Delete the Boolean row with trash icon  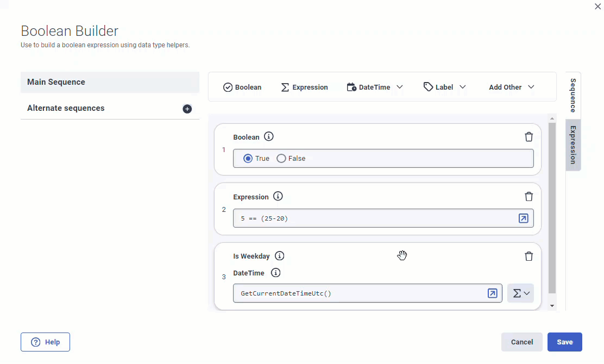pyautogui.click(x=528, y=137)
